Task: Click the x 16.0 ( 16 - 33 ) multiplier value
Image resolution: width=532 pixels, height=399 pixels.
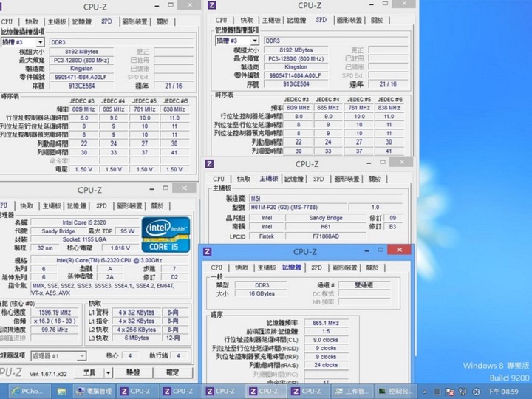Action: pyautogui.click(x=55, y=321)
